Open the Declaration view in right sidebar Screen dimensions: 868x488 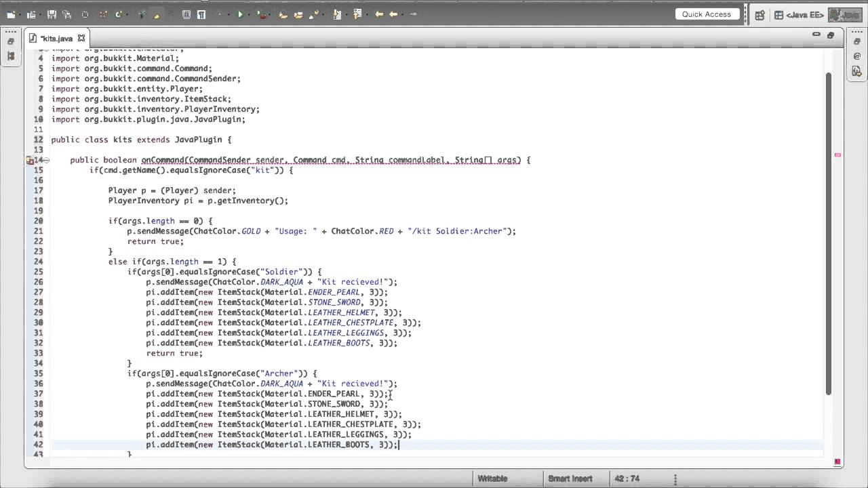pos(856,70)
